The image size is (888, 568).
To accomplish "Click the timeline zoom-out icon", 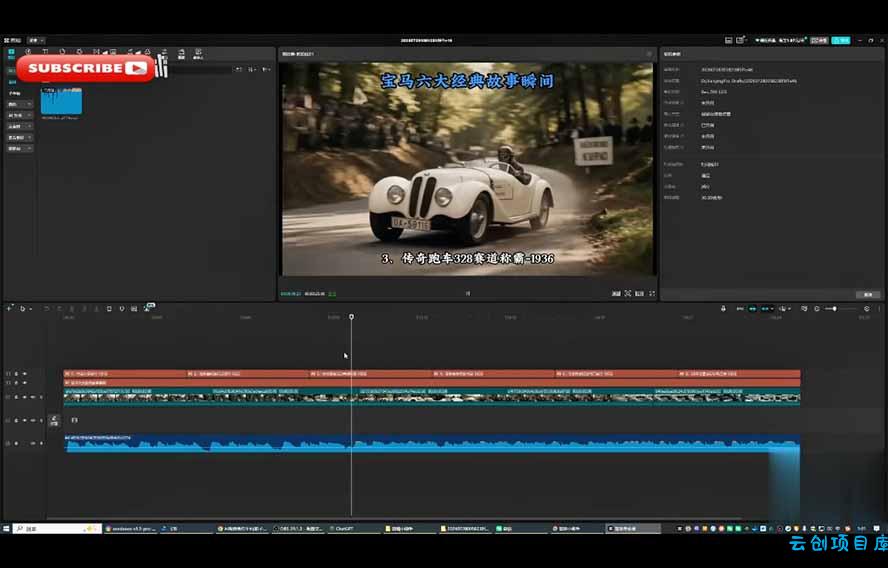I will tap(817, 309).
